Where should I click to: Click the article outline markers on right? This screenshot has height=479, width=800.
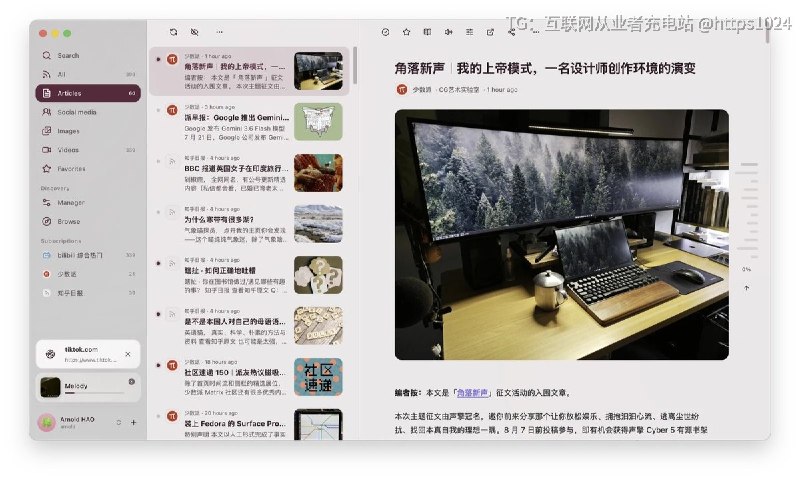pyautogui.click(x=748, y=209)
